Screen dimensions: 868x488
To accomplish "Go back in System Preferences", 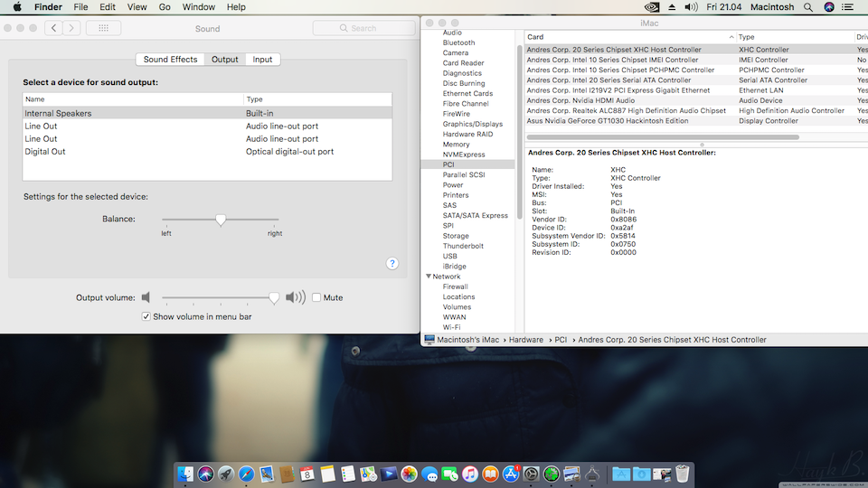I will [53, 28].
